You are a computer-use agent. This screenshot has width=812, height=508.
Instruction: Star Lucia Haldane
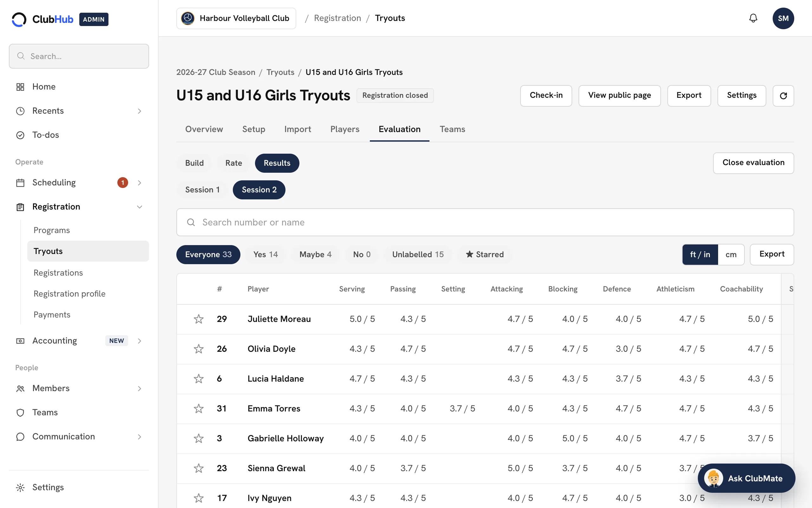click(199, 379)
